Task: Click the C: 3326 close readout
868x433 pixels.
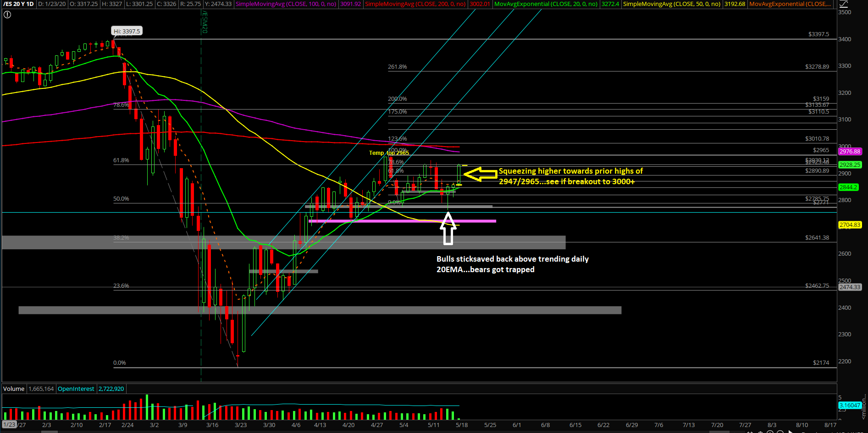Action: point(166,4)
